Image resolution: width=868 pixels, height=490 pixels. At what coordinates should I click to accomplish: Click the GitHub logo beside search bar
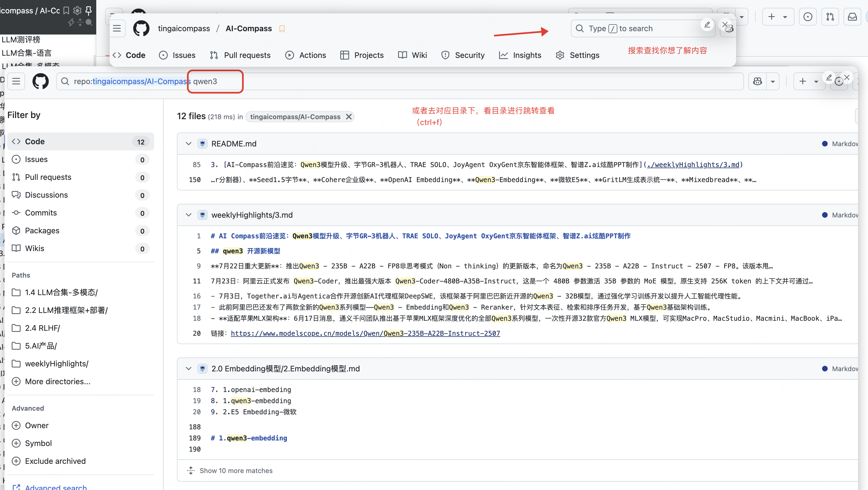tap(40, 81)
